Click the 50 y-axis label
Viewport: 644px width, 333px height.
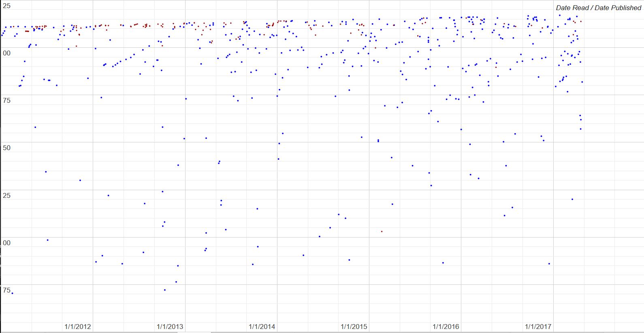click(6, 148)
